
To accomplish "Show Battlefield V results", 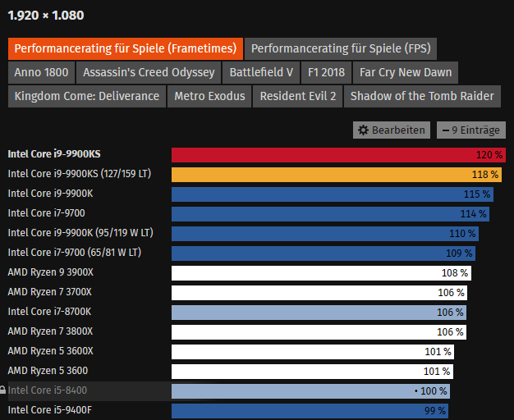I will [261, 72].
